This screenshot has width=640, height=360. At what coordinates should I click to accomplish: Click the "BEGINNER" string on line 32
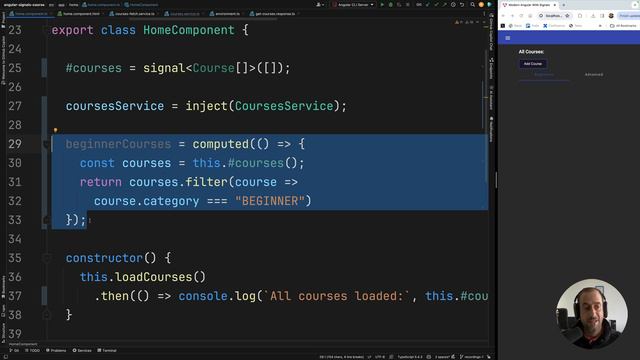[270, 201]
